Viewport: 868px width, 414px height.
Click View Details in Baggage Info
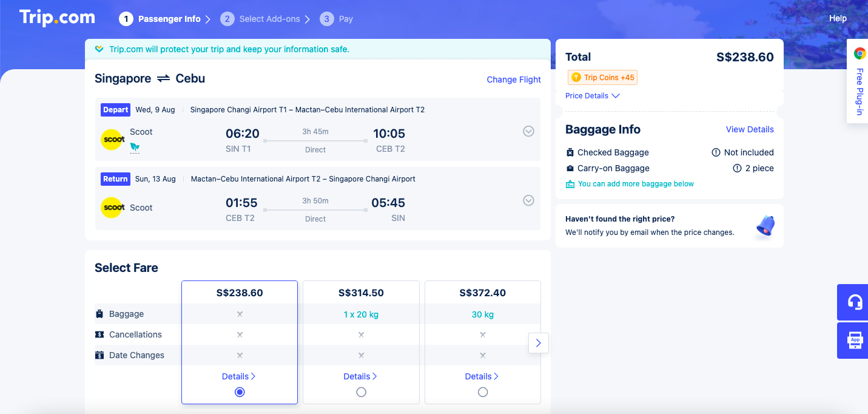(x=750, y=129)
